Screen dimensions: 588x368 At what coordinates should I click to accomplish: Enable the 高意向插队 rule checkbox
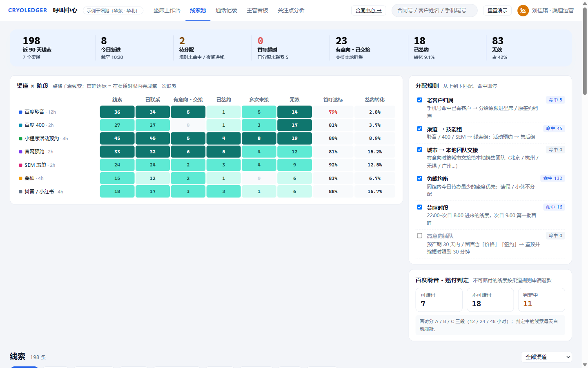[419, 236]
